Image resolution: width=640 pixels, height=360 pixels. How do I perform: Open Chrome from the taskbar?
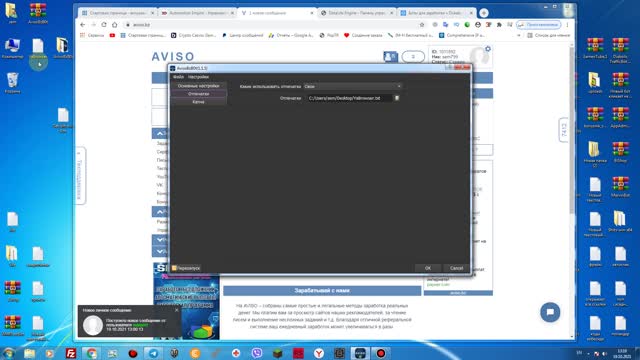92,353
